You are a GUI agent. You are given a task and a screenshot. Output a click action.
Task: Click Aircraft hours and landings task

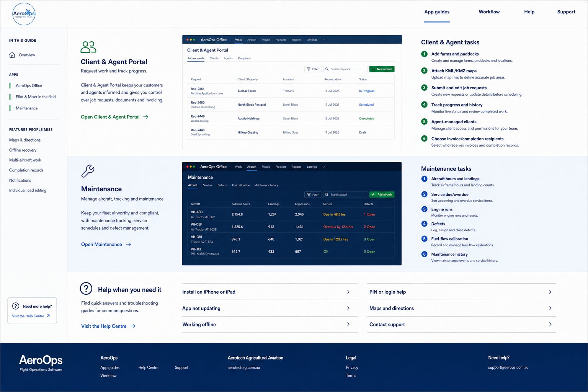click(455, 179)
